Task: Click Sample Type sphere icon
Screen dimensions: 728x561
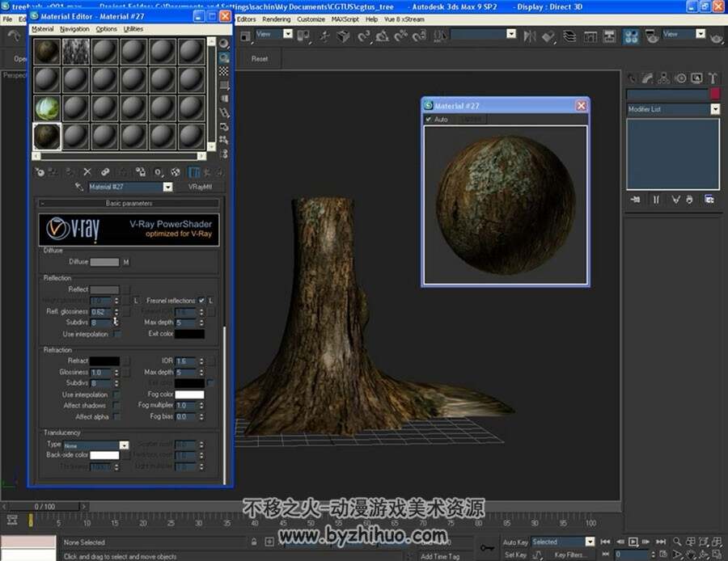Action: click(x=224, y=44)
